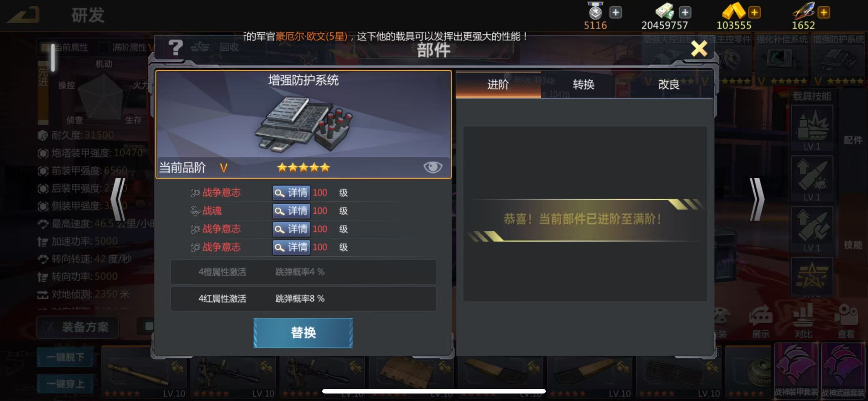
Task: Open the 展示 display icon
Action: click(760, 322)
